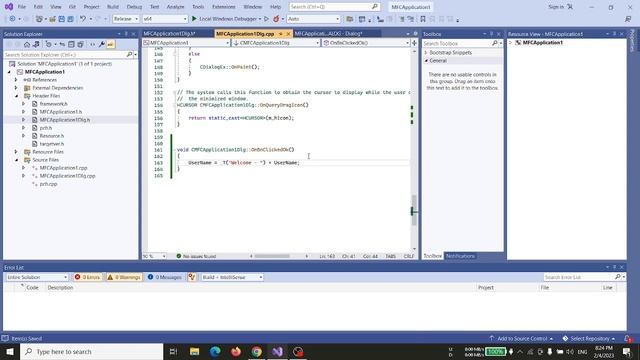Click Switch Views icon in Solution Explorer
640x360 pixels.
pyautogui.click(x=36, y=44)
